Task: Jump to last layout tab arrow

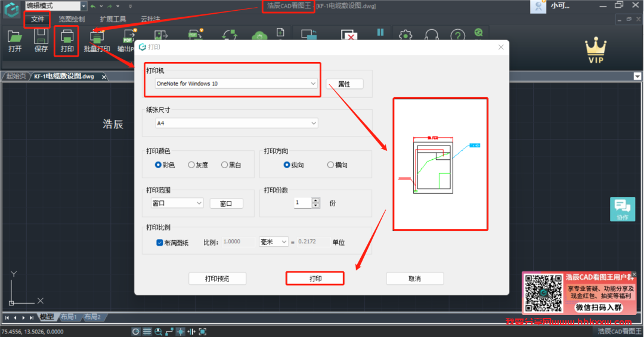Action: coord(32,318)
